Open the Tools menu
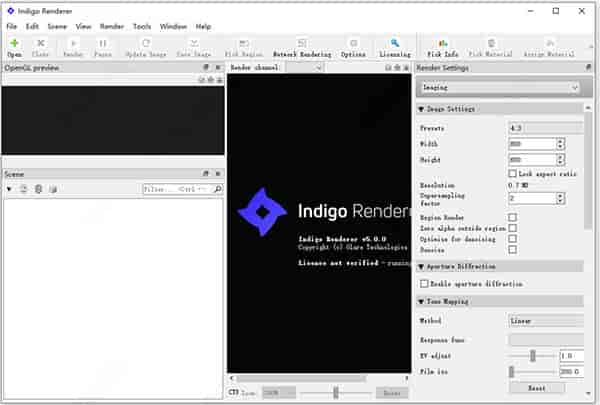 tap(142, 25)
